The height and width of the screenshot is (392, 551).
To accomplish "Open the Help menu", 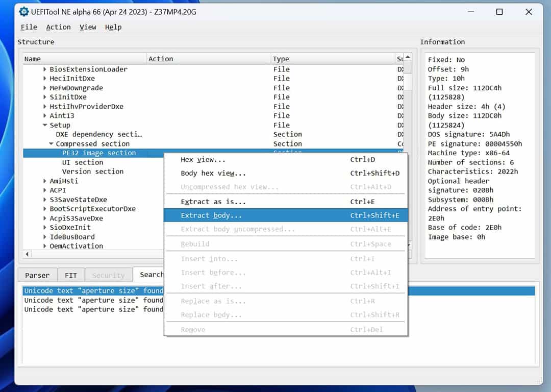I will 113,27.
